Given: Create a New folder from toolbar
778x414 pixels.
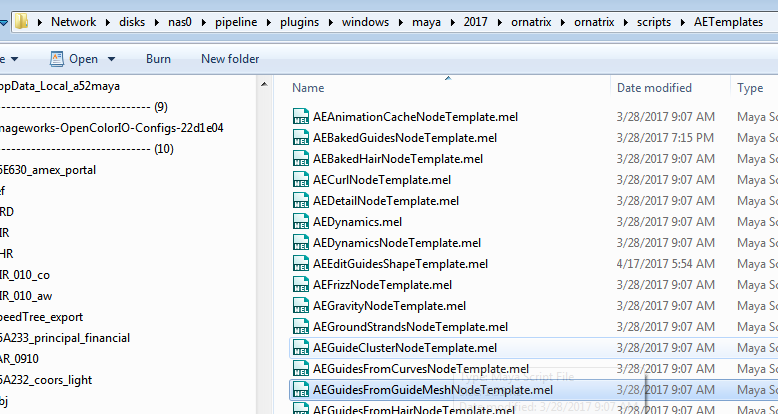Looking at the screenshot, I should 230,59.
